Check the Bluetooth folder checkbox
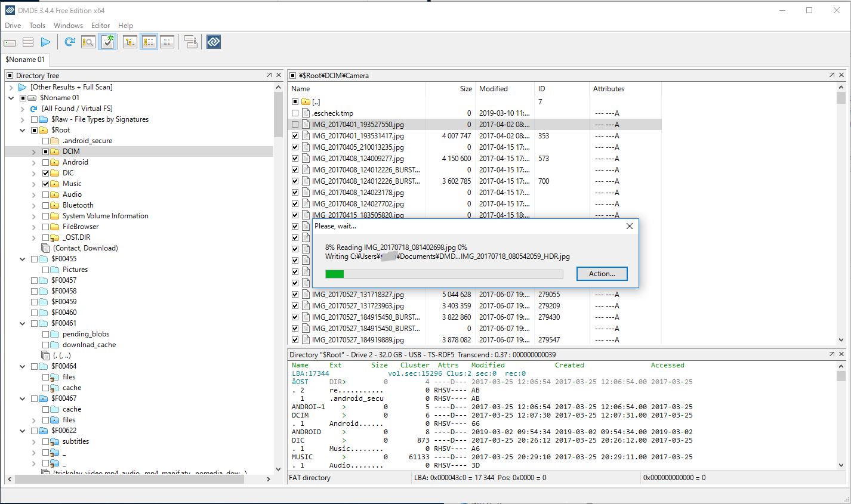851x504 pixels. tap(46, 205)
